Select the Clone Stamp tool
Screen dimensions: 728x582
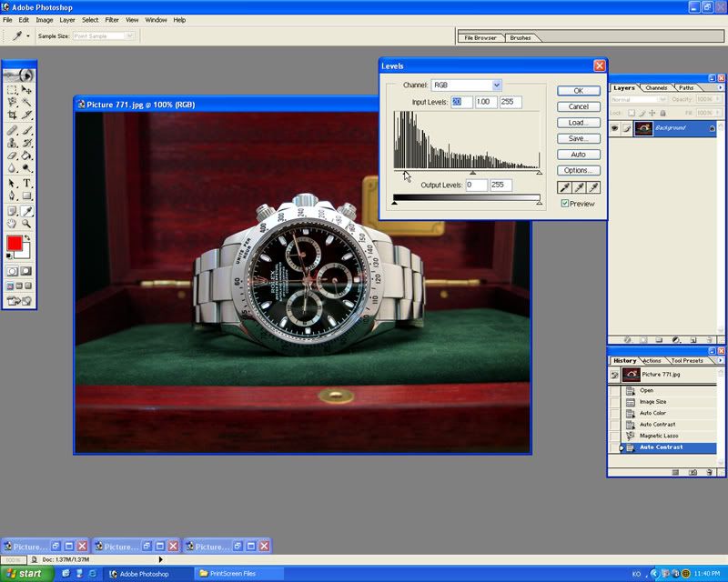[12, 143]
